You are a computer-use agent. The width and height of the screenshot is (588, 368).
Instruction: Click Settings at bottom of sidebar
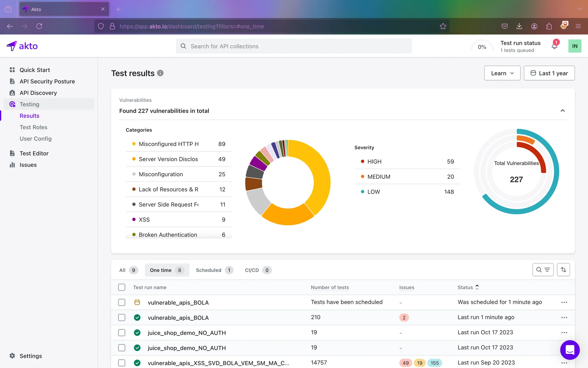[x=31, y=356]
